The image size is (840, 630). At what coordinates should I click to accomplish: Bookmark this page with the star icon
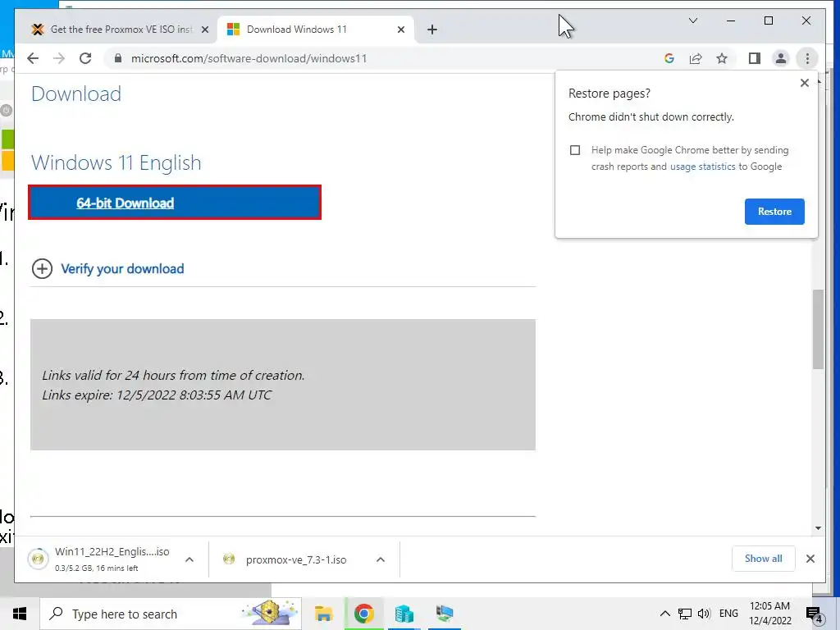(722, 58)
